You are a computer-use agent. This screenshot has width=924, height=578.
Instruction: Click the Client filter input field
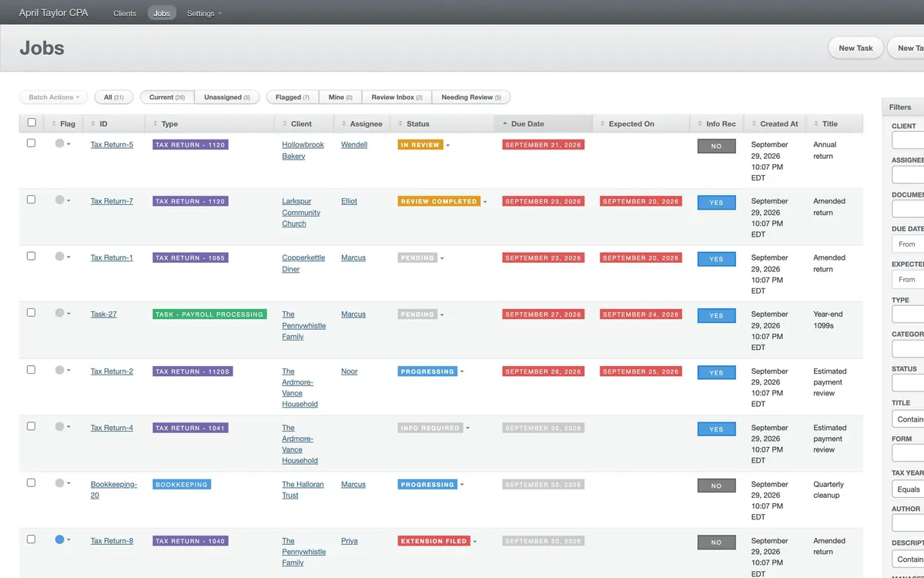coord(908,140)
